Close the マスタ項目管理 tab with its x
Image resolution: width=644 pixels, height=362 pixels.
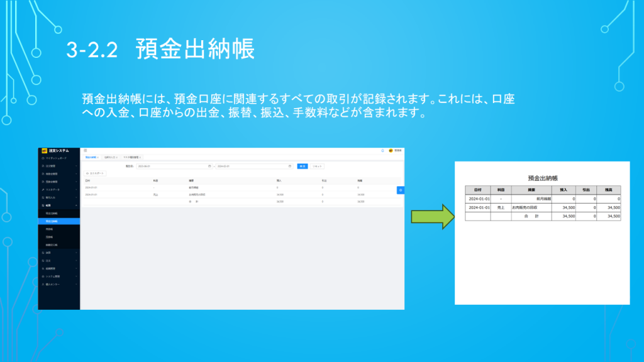click(140, 157)
